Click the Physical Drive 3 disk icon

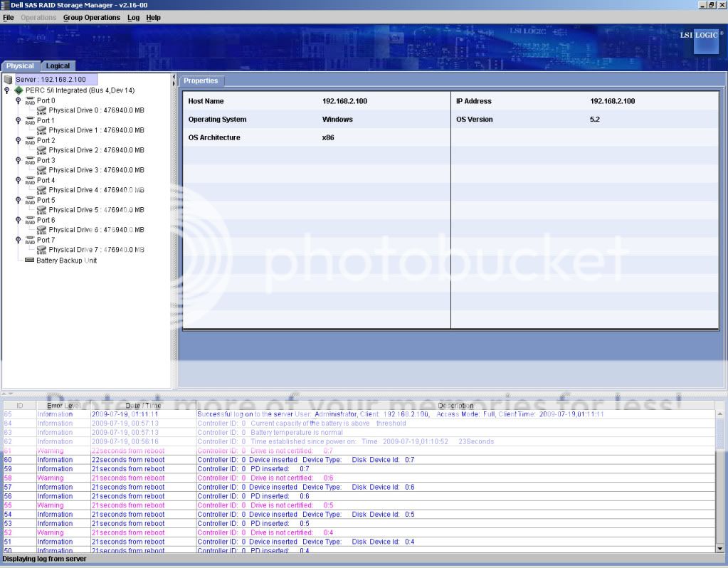[42, 171]
